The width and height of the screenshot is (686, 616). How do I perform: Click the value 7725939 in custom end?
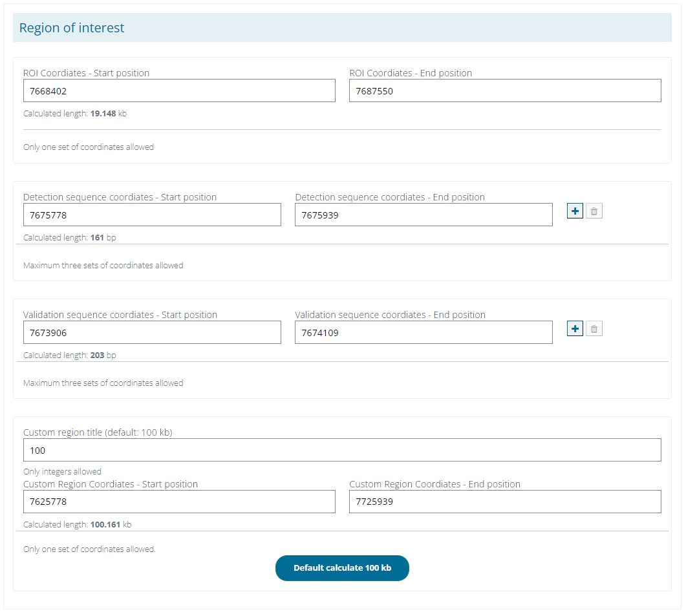coord(372,502)
